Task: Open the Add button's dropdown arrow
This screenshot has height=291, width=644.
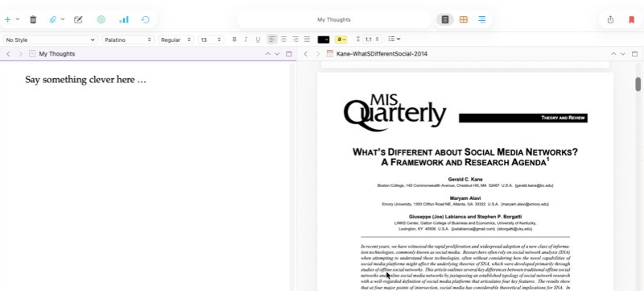Action: coord(18,19)
